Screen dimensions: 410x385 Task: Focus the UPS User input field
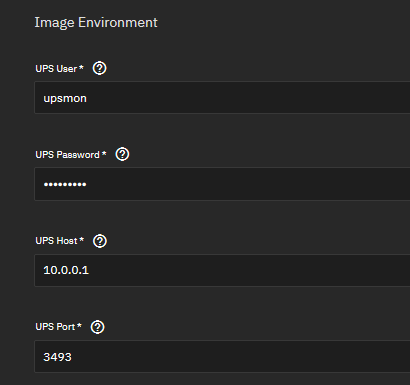point(222,98)
